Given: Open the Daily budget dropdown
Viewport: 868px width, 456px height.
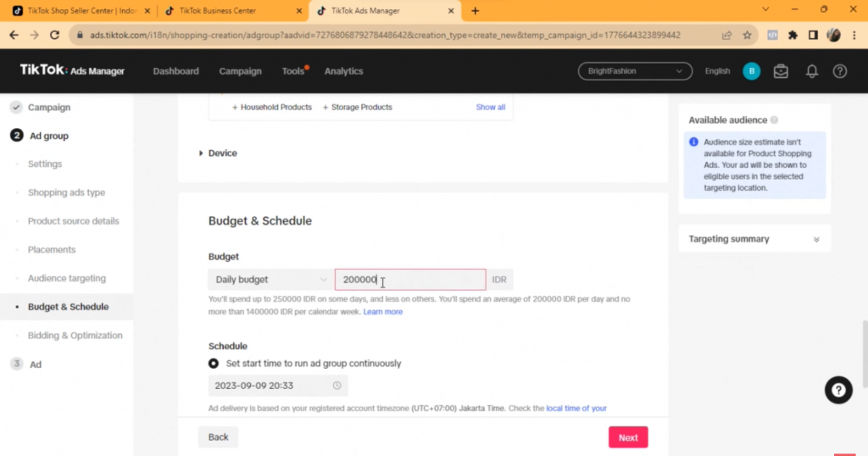Looking at the screenshot, I should tap(270, 280).
